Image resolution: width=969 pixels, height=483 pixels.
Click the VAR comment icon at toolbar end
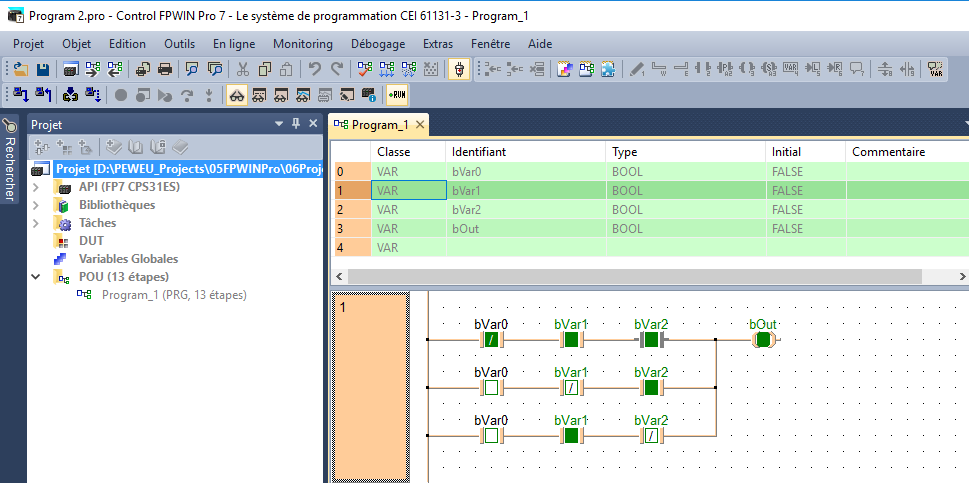click(x=936, y=70)
